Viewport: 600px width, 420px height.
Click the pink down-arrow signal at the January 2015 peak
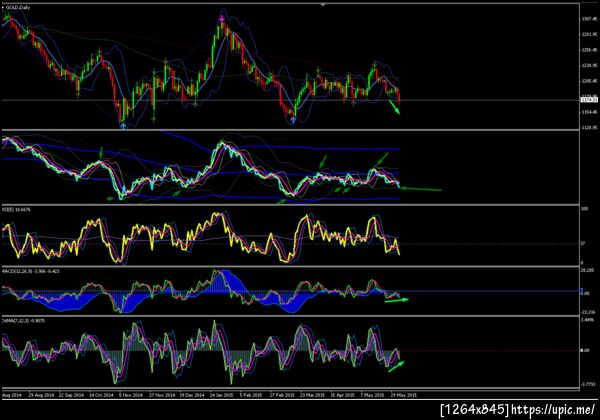pos(222,18)
